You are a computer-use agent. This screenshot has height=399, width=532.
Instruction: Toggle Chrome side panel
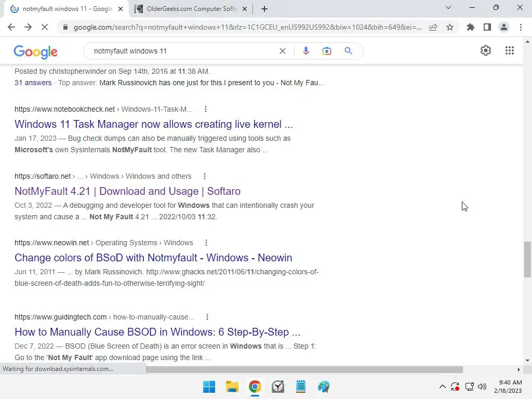coord(487,27)
